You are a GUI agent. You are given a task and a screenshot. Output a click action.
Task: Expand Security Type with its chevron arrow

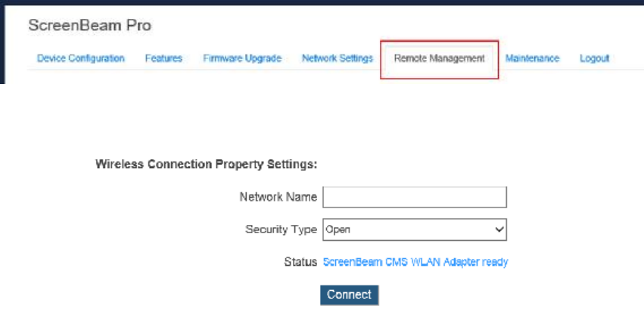499,229
